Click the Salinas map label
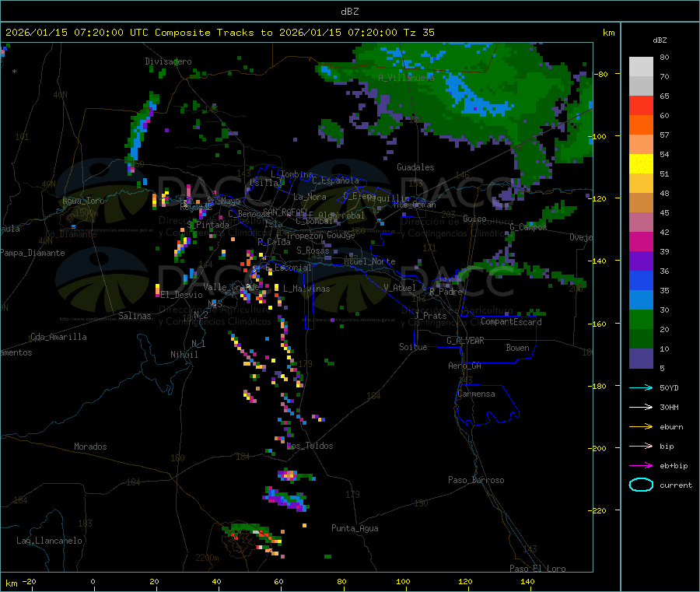 [x=135, y=316]
